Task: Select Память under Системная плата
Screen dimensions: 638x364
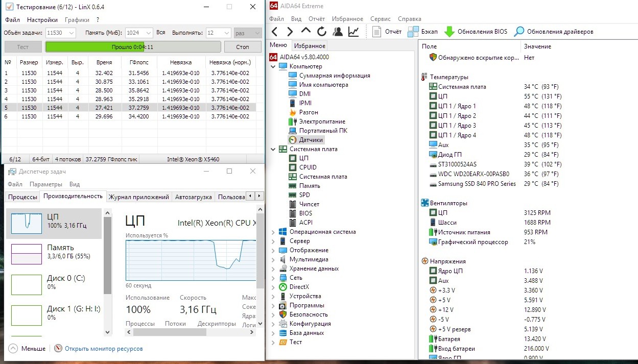Action: click(304, 186)
